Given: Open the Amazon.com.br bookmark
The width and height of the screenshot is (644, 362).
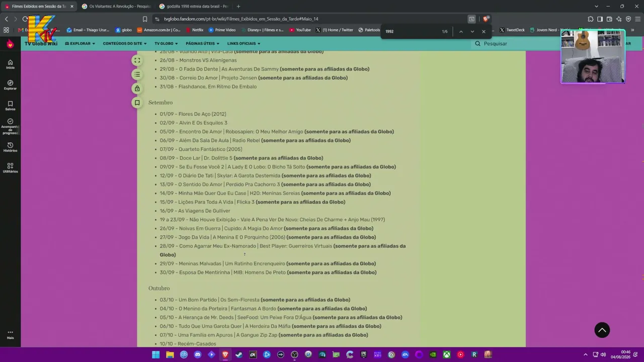Looking at the screenshot, I should pyautogui.click(x=159, y=30).
